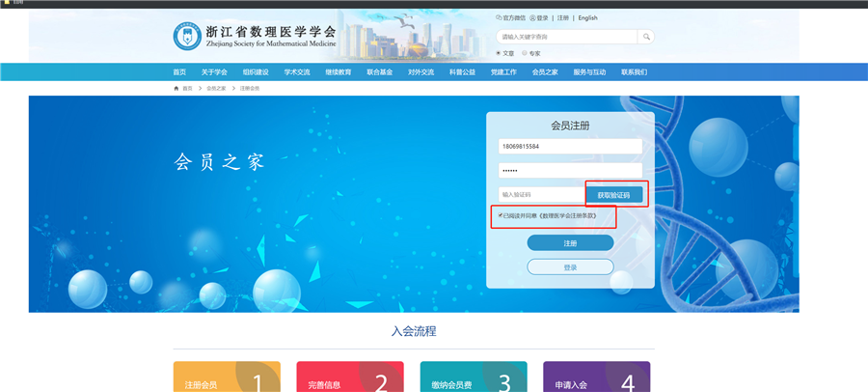Click the 登录 user icon in header
This screenshot has width=868, height=392.
(x=532, y=17)
